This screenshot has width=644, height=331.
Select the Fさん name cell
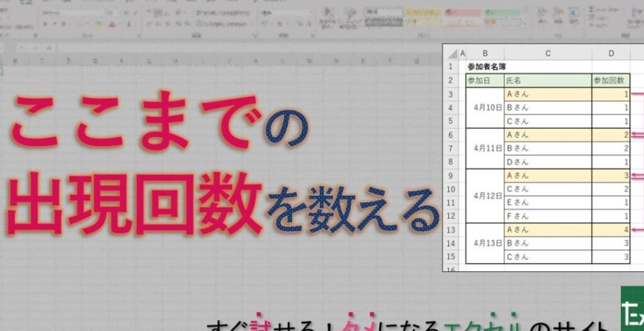(x=548, y=216)
